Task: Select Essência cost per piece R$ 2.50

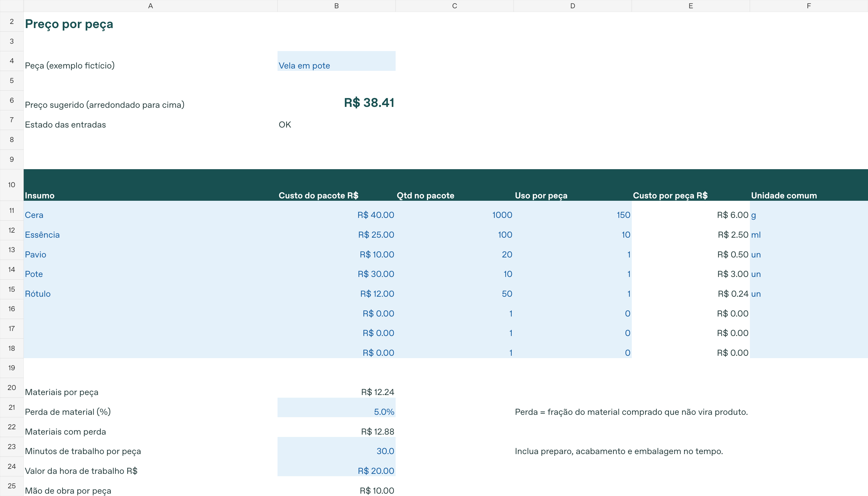Action: (691, 230)
